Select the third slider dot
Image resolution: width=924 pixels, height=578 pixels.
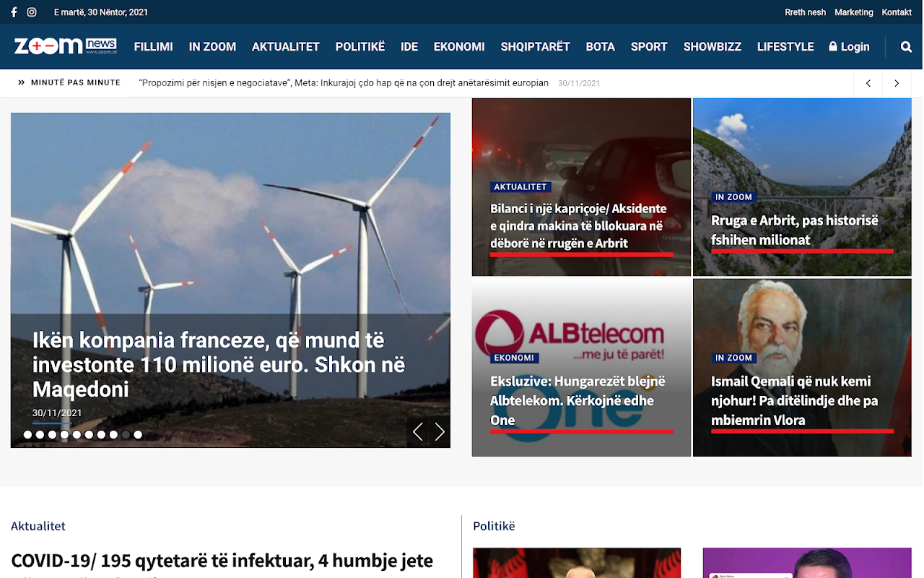pos(52,435)
